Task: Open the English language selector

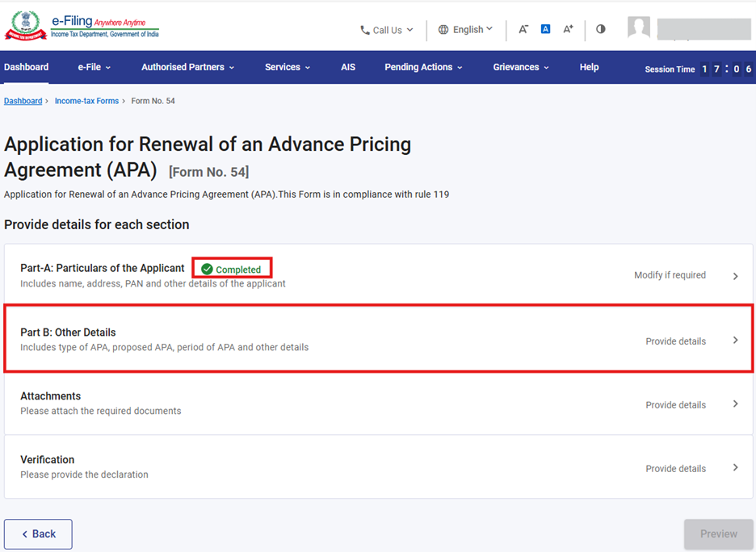Action: (x=465, y=30)
